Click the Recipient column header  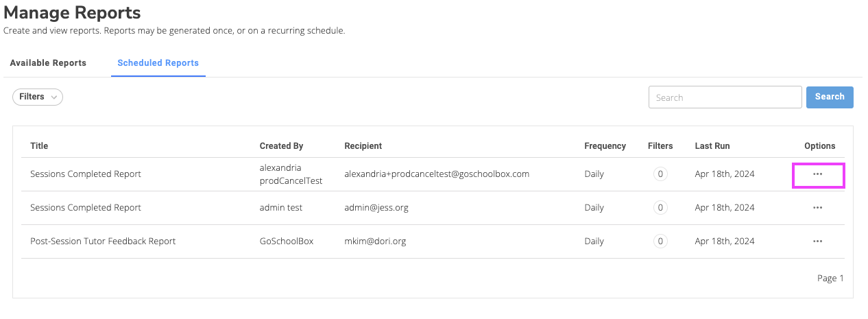(363, 146)
